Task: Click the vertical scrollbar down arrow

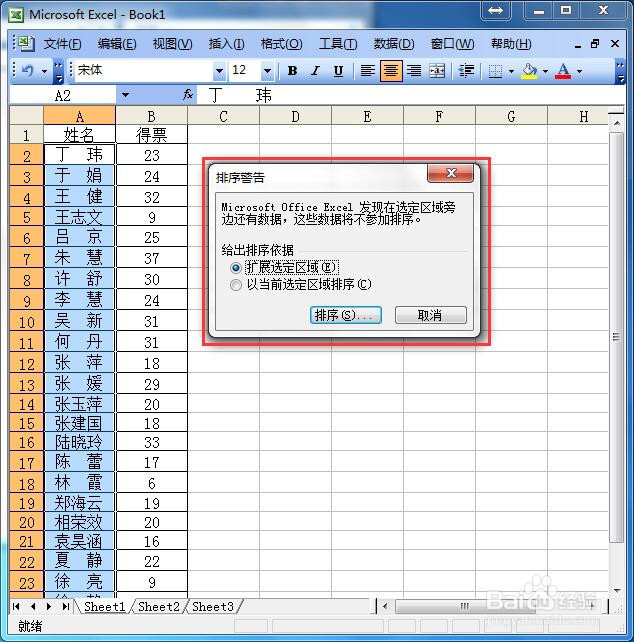Action: pyautogui.click(x=617, y=590)
